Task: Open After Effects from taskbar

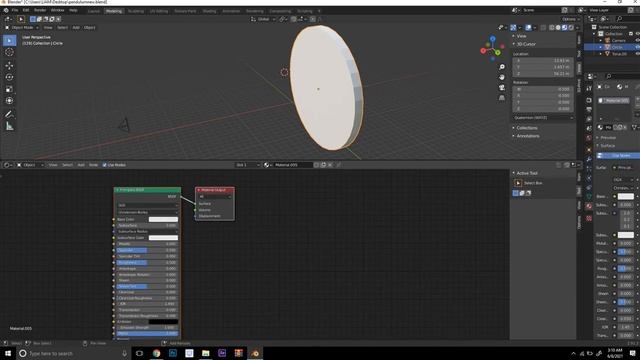Action: [222, 353]
